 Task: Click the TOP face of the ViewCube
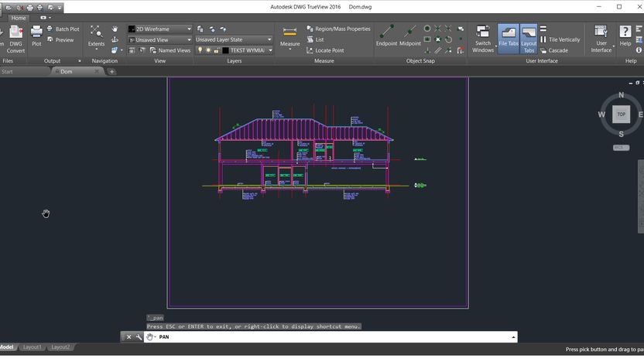point(621,114)
